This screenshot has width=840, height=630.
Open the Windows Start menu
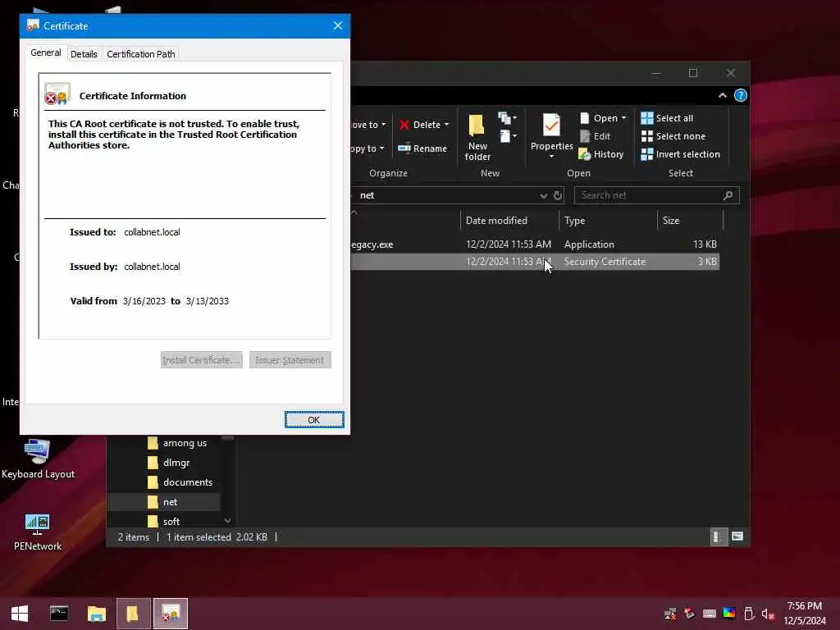pos(20,614)
